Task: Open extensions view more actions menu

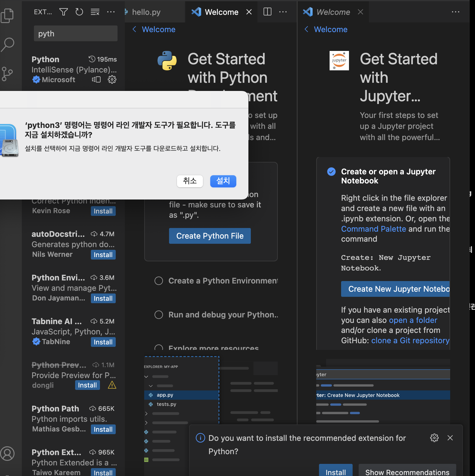Action: click(x=111, y=12)
